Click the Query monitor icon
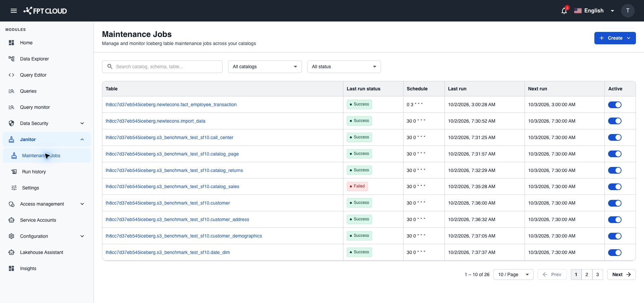The height and width of the screenshot is (303, 644). [x=11, y=107]
